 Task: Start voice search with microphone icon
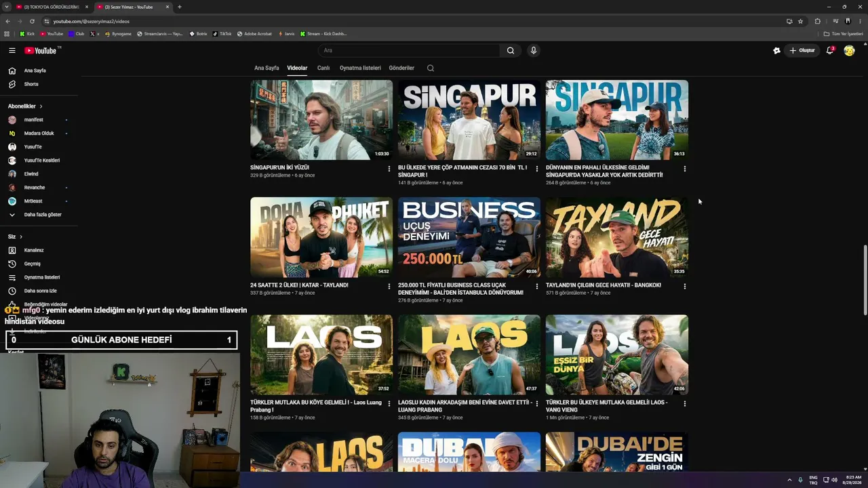point(534,50)
